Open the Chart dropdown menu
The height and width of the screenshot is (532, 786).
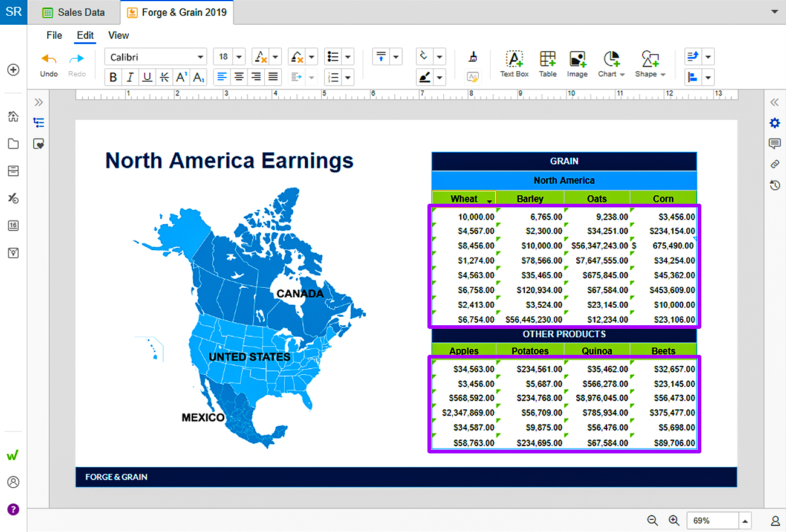coord(612,63)
